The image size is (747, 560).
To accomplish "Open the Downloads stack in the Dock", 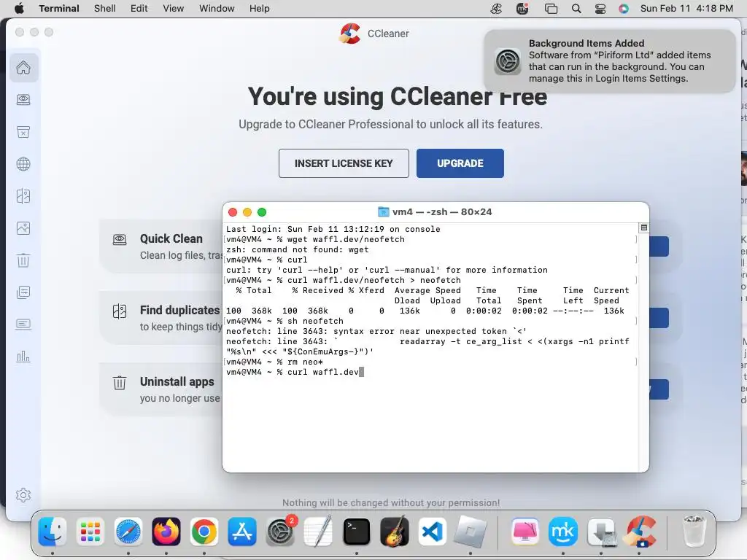I will (x=601, y=532).
